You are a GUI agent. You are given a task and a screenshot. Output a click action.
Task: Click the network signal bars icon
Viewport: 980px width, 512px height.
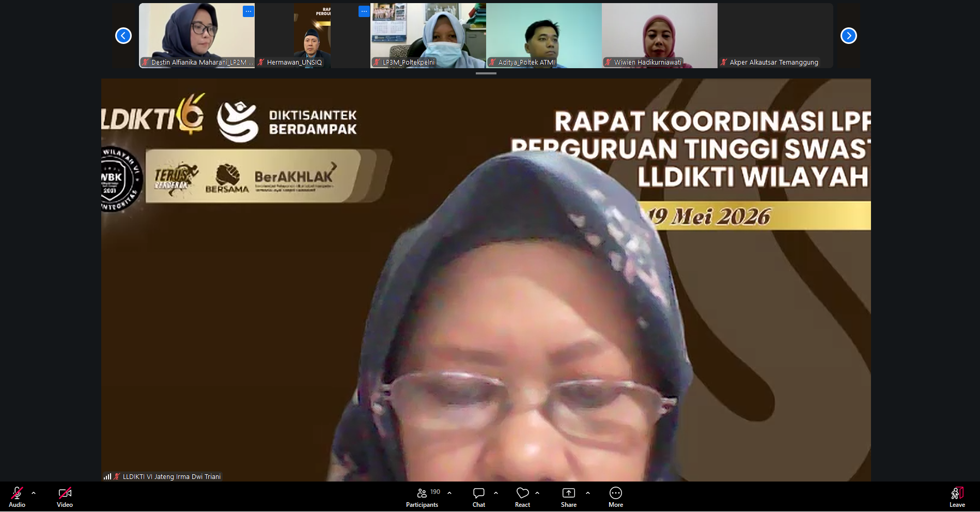coord(107,476)
